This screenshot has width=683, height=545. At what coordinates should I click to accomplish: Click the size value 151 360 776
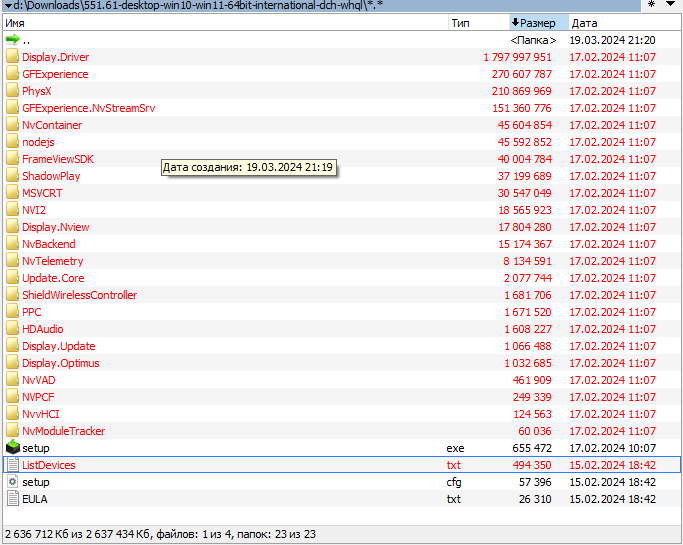[x=522, y=108]
